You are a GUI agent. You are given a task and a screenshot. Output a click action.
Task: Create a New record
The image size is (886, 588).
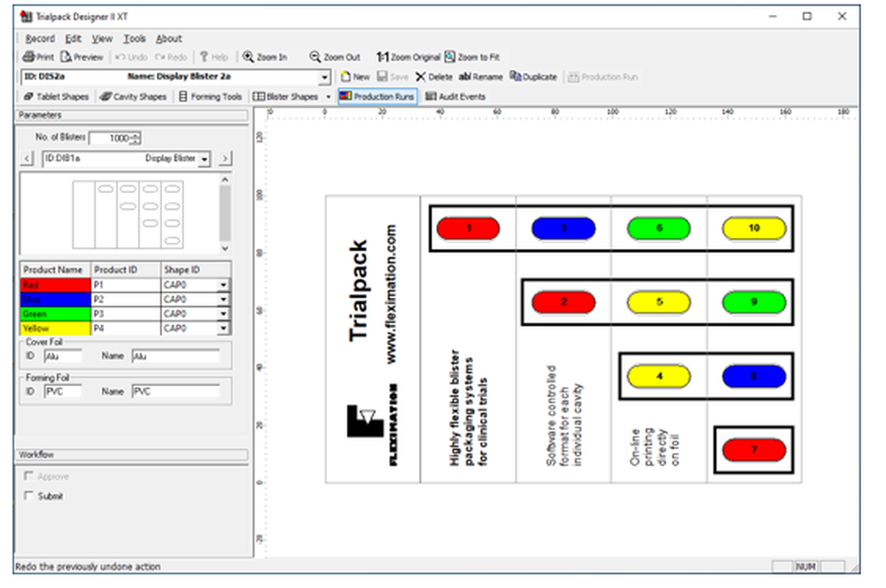click(355, 77)
